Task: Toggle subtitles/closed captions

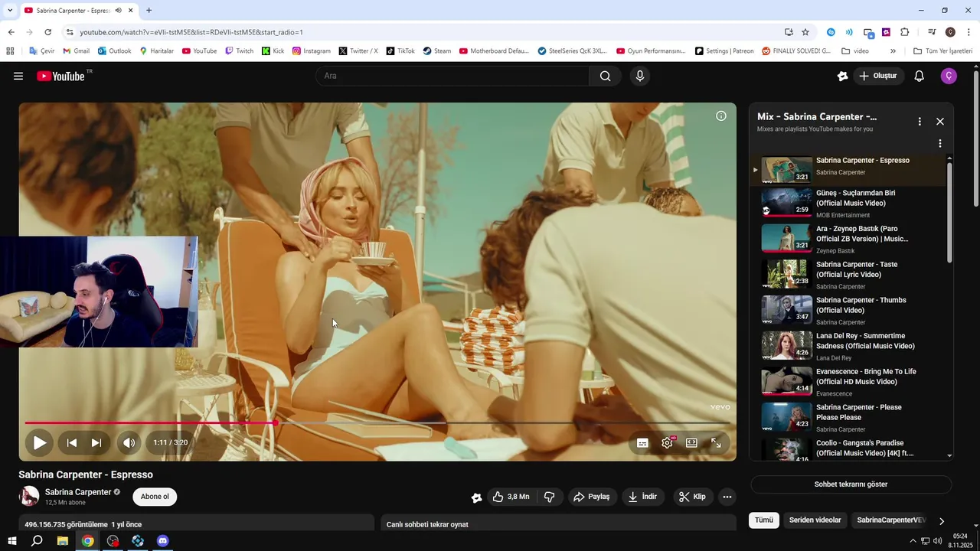Action: (642, 443)
